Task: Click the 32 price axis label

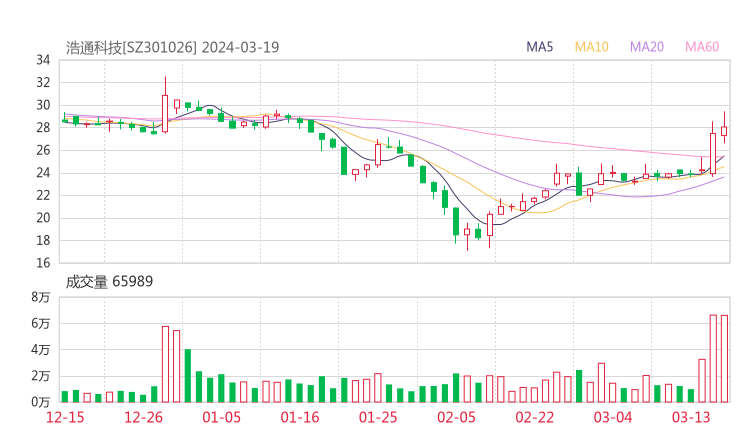Action: tap(43, 83)
